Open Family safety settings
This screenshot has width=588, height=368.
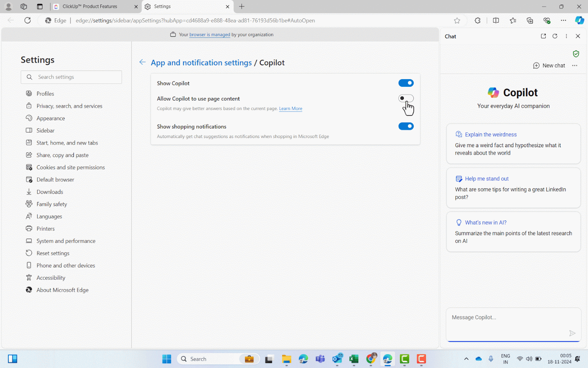[52, 204]
